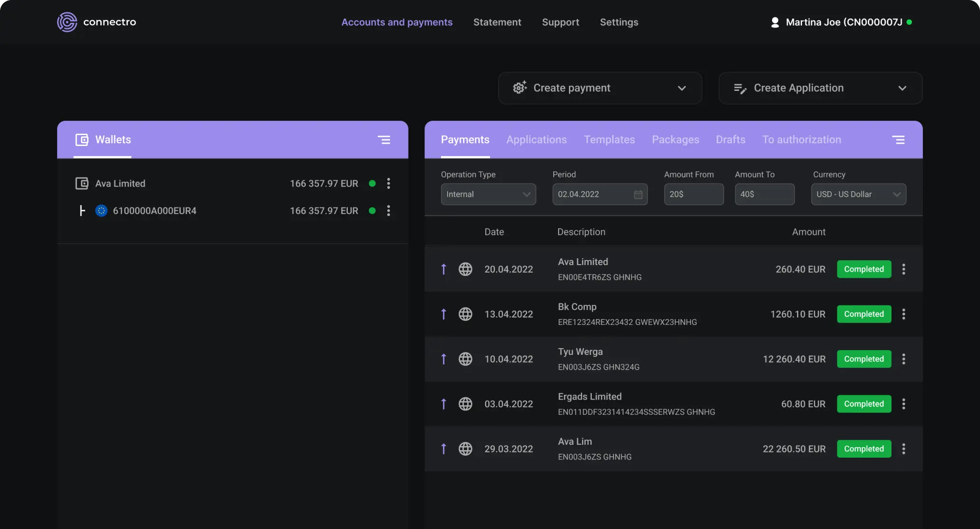Image resolution: width=980 pixels, height=529 pixels.
Task: Expand the Create payment dropdown
Action: pos(681,88)
